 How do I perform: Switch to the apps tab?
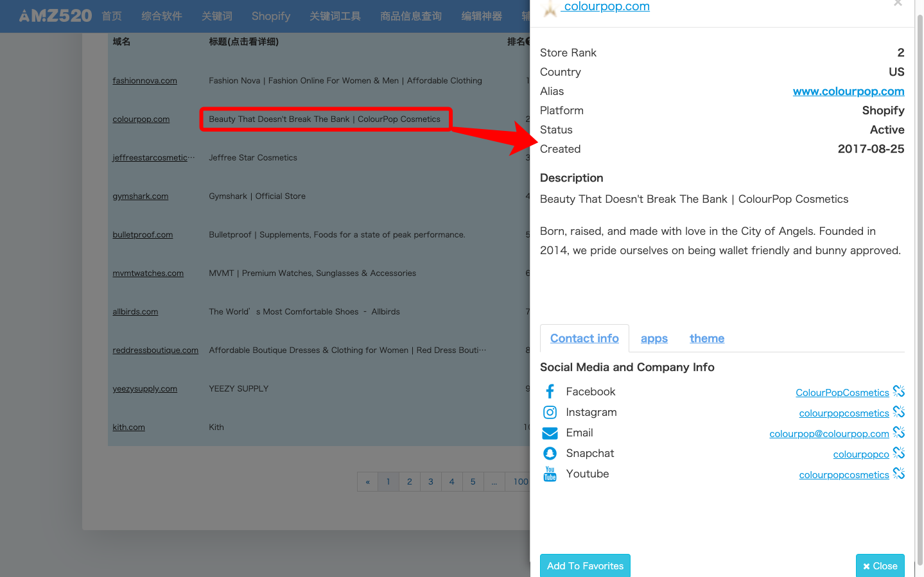(x=654, y=338)
